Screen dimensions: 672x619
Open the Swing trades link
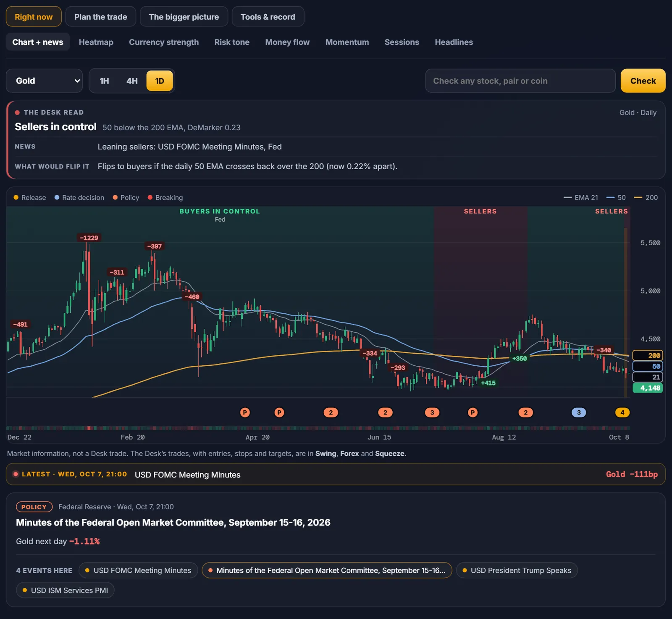pos(326,454)
